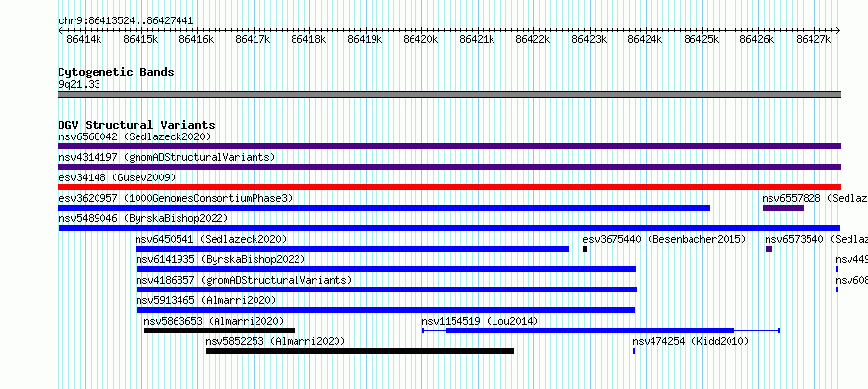Click ruler position 86424k
The image size is (868, 389).
(645, 39)
